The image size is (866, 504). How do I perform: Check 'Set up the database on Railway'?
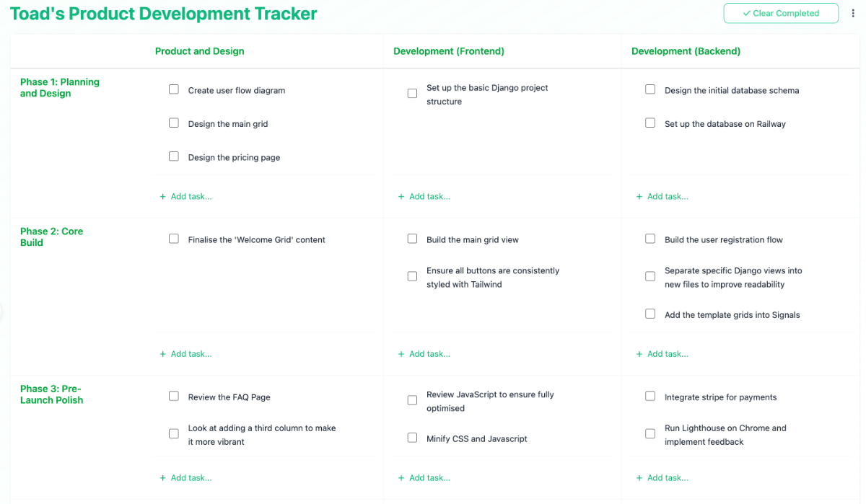pyautogui.click(x=650, y=123)
